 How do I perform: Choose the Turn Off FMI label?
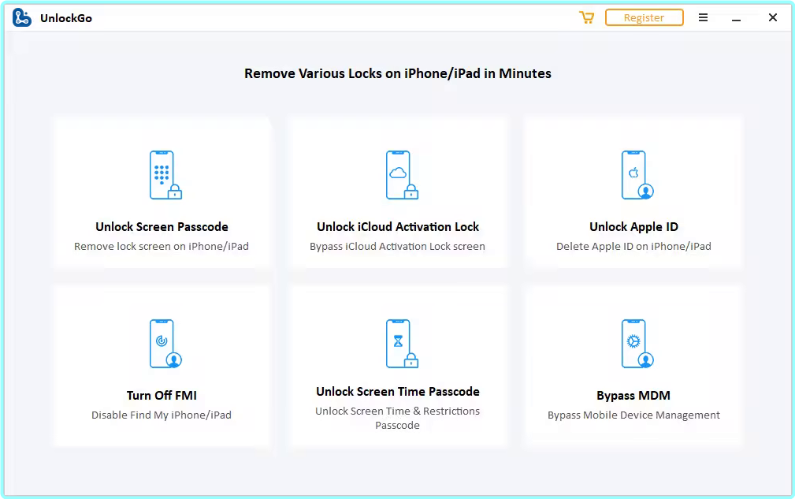pos(162,395)
